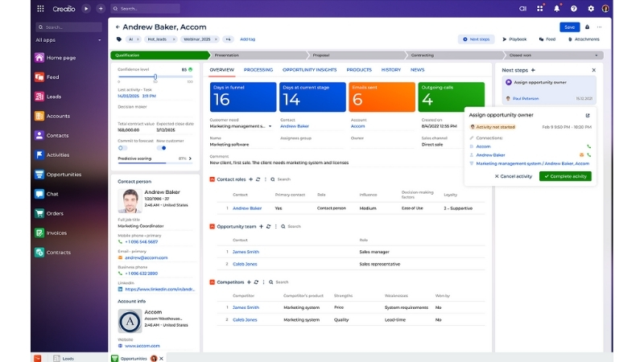Click the lock icon beside Save
Image resolution: width=644 pixels, height=362 pixels.
pos(587,27)
